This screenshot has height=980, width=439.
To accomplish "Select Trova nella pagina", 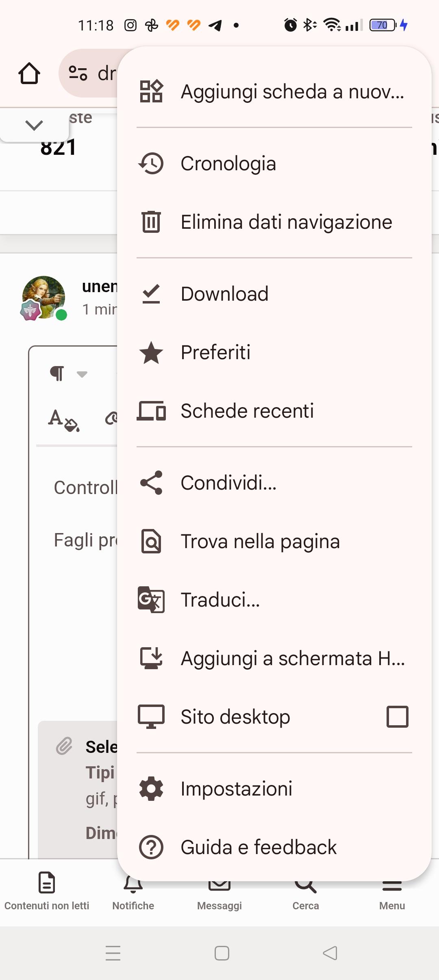I will point(260,541).
